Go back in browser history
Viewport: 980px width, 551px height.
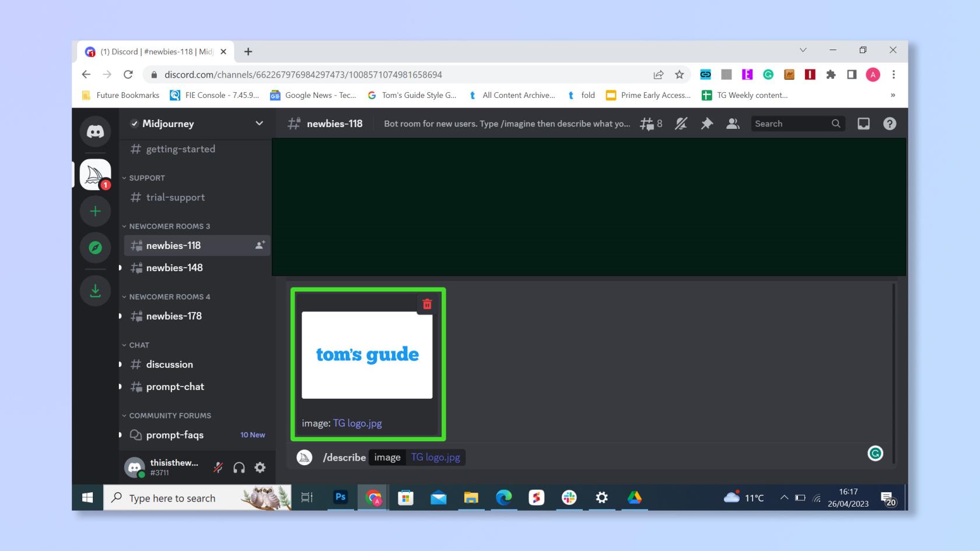coord(86,75)
